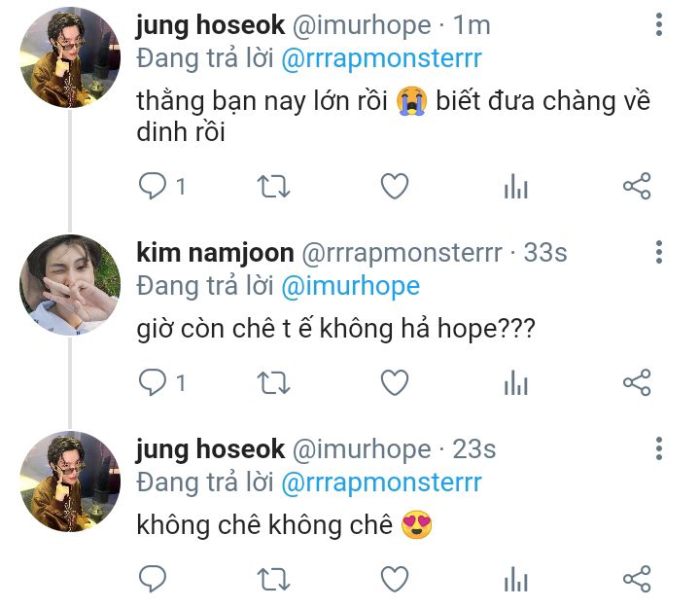
Task: Reply to kim namjoon's tweet
Action: (154, 383)
